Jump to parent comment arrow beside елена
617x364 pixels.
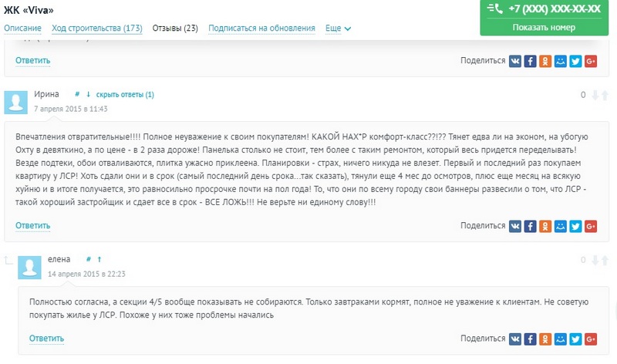tap(99, 259)
